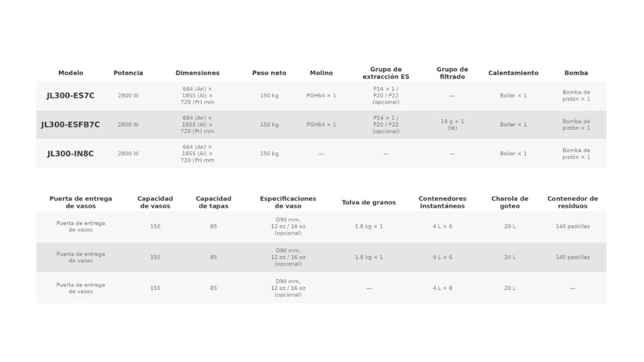Click the Tolva de granos header
Viewport: 644px width, 362px height.
pos(369,202)
